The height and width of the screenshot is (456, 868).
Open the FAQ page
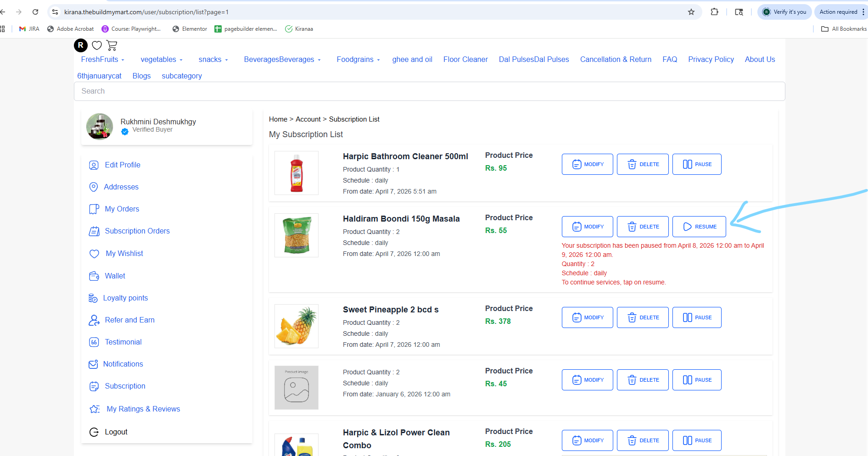point(670,60)
